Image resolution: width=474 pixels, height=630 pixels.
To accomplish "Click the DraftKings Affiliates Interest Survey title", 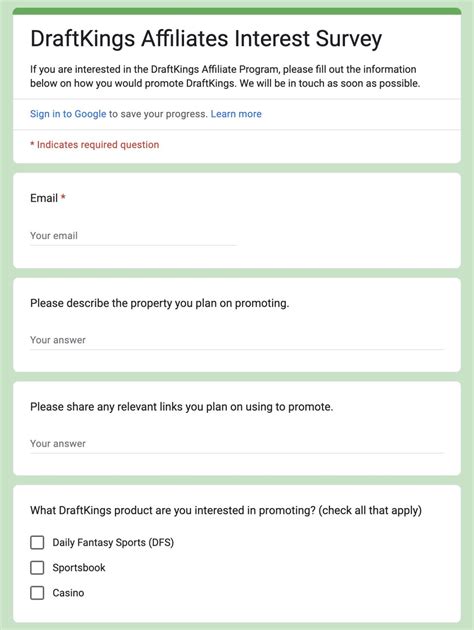I will tap(206, 39).
